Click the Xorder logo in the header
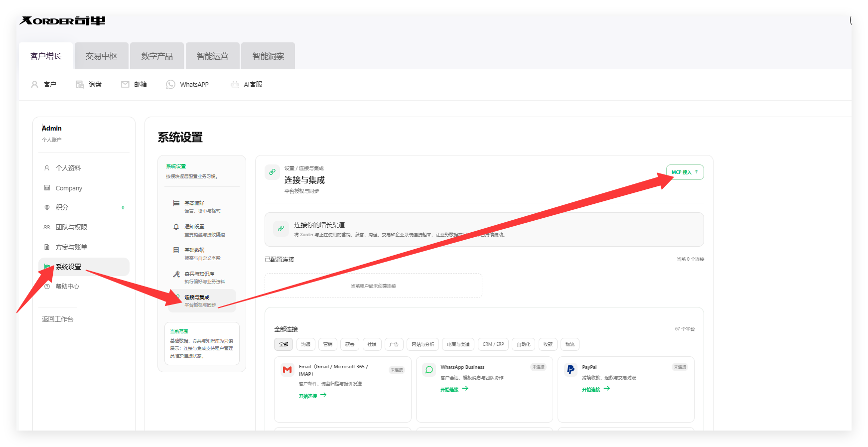The width and height of the screenshot is (868, 447). click(x=62, y=20)
